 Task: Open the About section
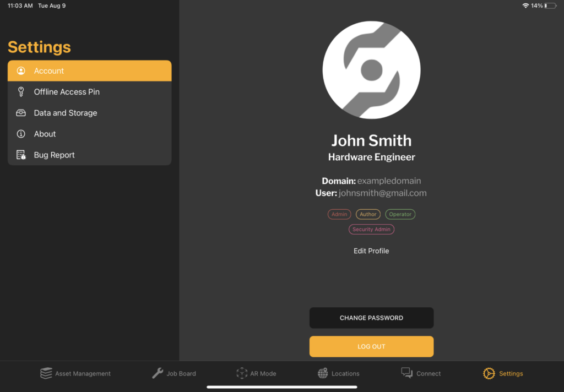point(90,134)
